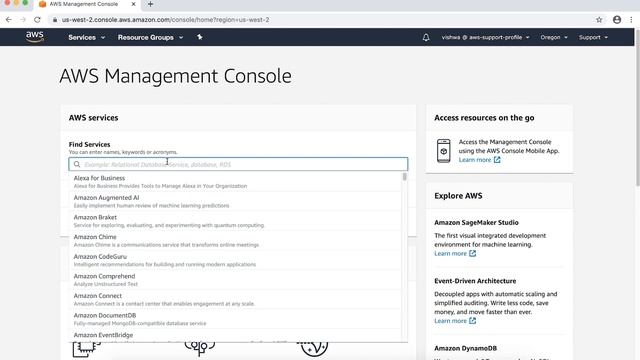Close the AWS Management Console tab
This screenshot has height=360, width=640.
click(133, 4)
